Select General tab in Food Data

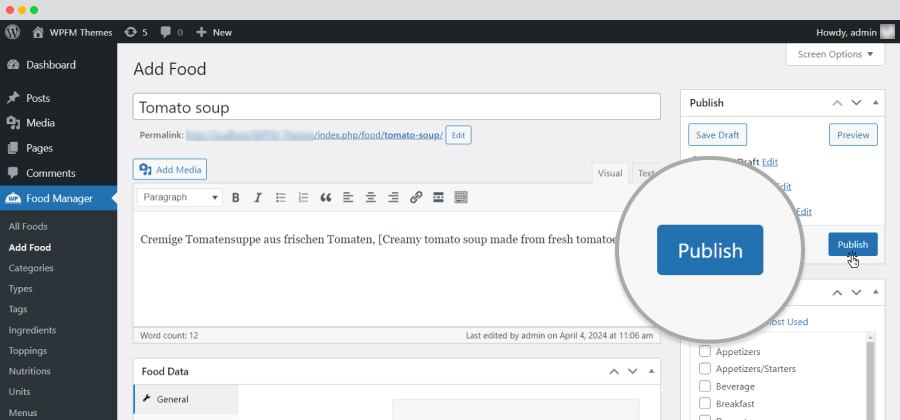(186, 399)
